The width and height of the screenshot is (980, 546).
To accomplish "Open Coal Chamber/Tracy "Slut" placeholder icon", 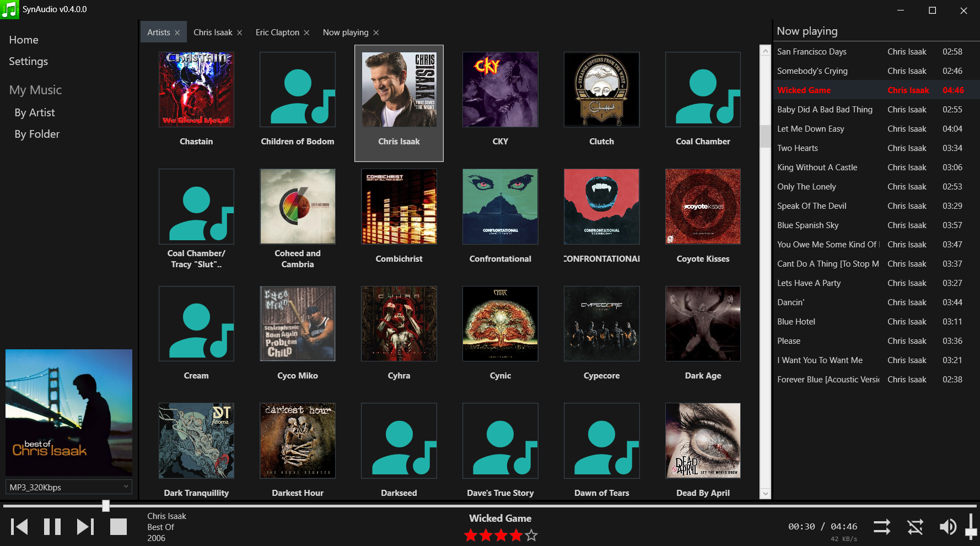I will click(196, 207).
